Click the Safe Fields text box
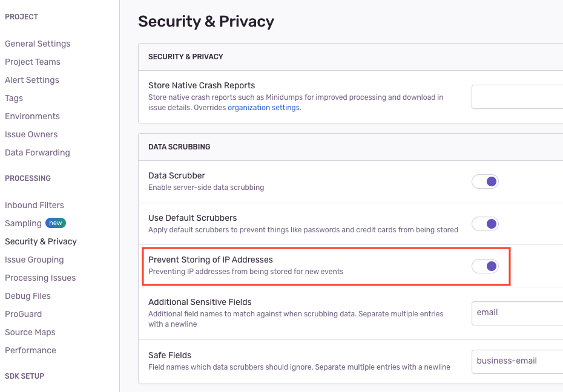This screenshot has width=563, height=392. pos(517,361)
